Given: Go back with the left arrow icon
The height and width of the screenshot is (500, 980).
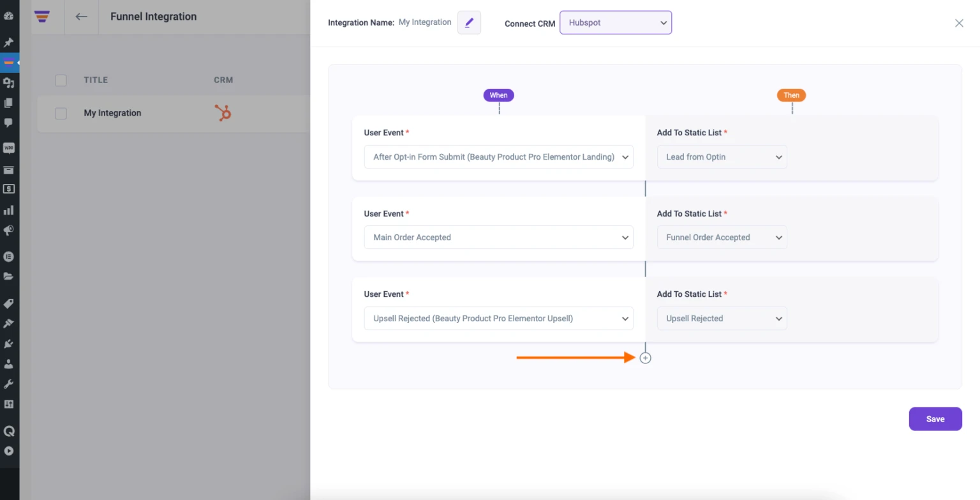Looking at the screenshot, I should click(81, 17).
